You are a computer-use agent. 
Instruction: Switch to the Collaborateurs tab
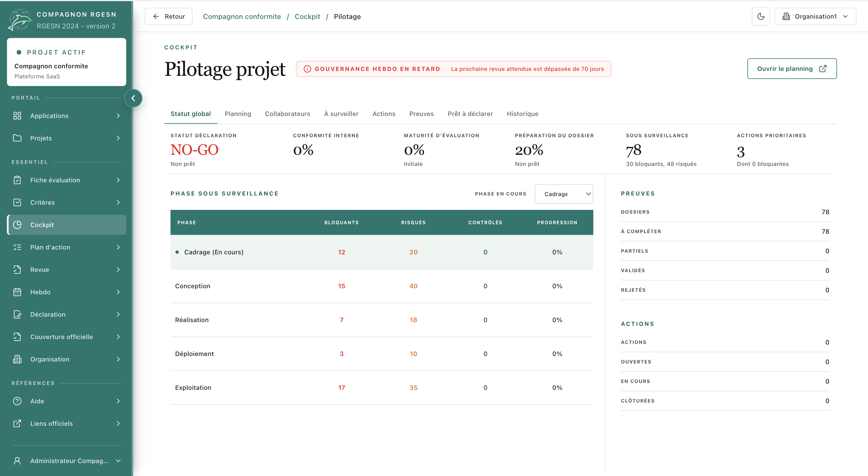[287, 114]
